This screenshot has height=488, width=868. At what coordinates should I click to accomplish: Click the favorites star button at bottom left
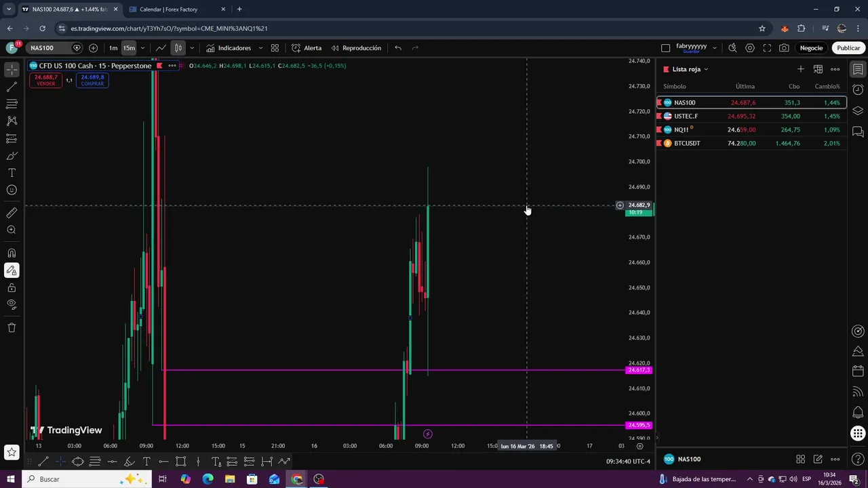coord(12,452)
